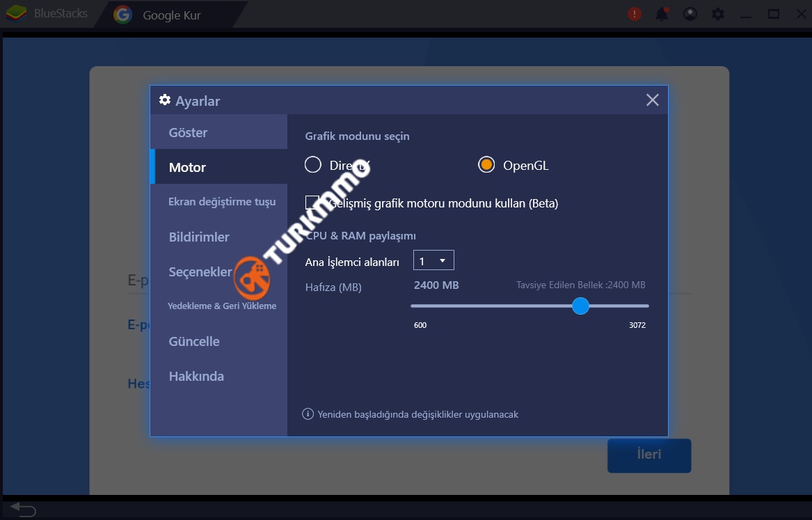
Task: Enable the advanced graphics engine checkbox
Action: (x=312, y=203)
